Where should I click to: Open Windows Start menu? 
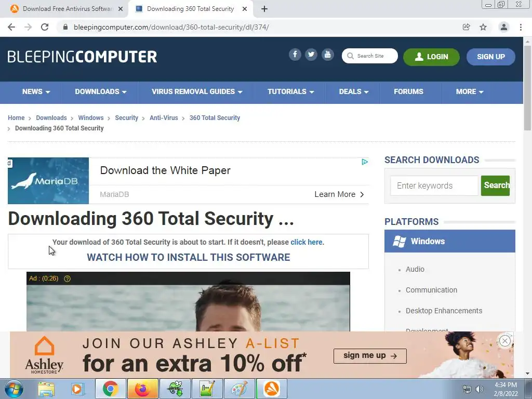coord(14,389)
